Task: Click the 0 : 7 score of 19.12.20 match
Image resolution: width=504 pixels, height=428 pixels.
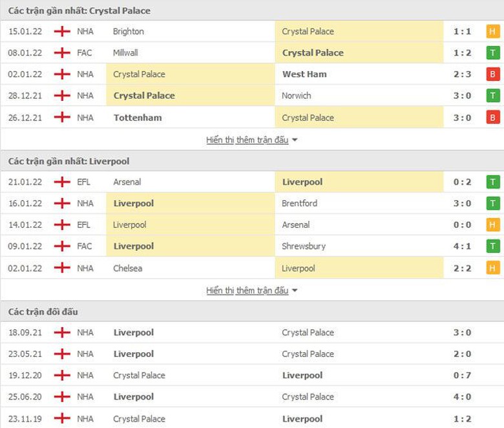Action: tap(462, 375)
